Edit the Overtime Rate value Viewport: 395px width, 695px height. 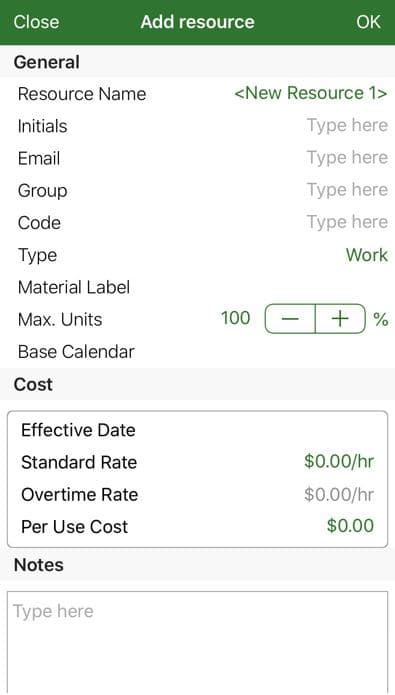pos(339,494)
